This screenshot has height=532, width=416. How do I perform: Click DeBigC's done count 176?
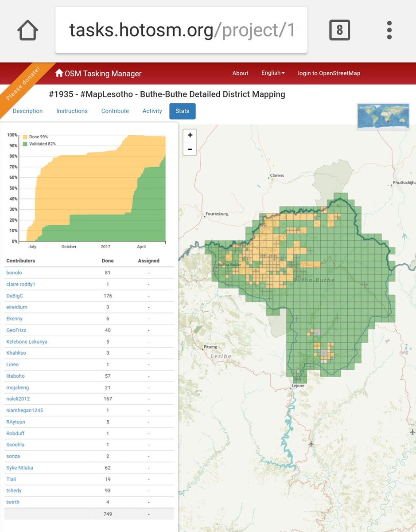[108, 296]
